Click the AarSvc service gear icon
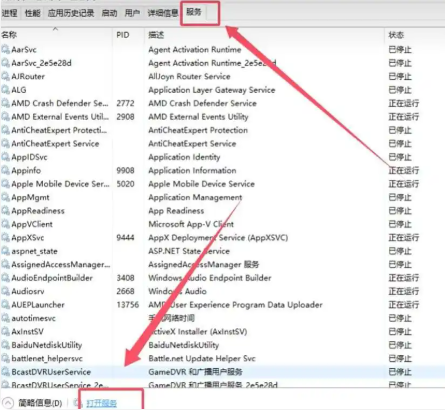 point(5,50)
